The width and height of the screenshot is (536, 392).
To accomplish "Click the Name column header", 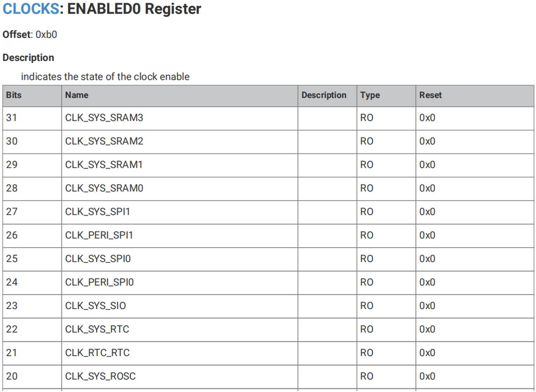I will pyautogui.click(x=77, y=95).
